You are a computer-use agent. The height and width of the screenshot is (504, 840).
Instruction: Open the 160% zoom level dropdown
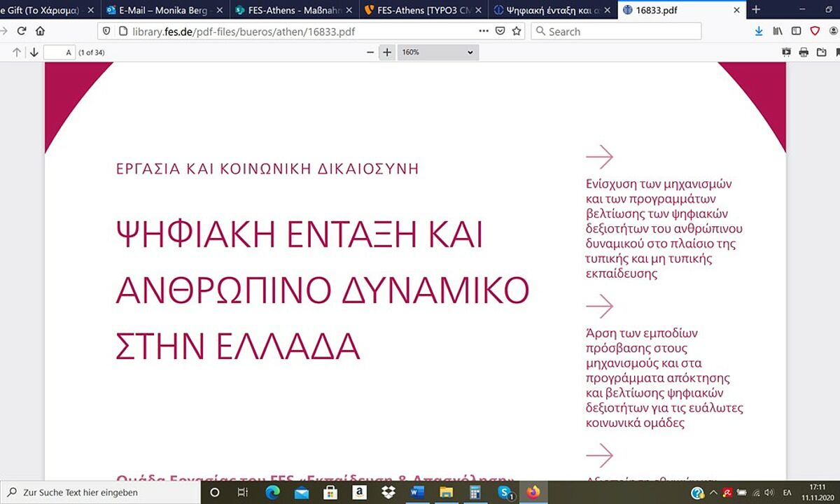click(437, 52)
